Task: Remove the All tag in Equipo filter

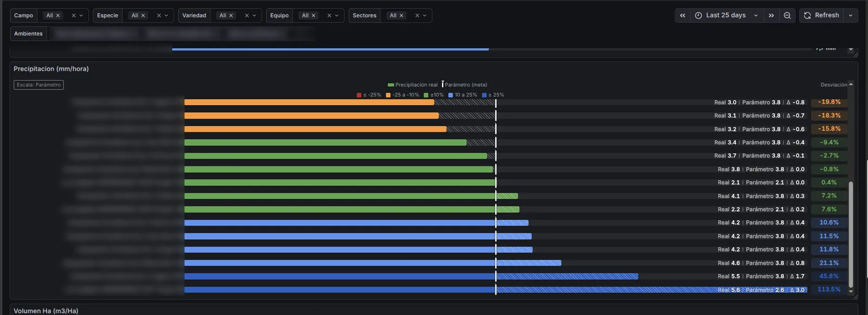Action: 314,16
